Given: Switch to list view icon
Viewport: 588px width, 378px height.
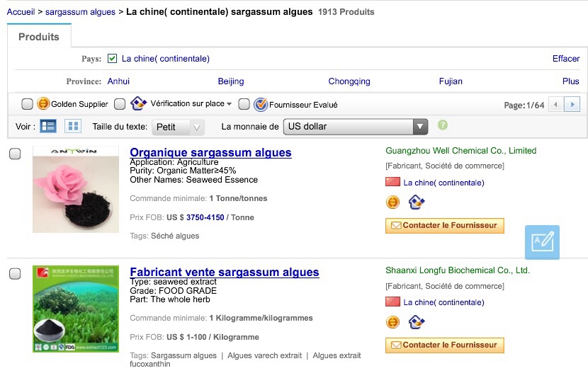Looking at the screenshot, I should click(48, 126).
